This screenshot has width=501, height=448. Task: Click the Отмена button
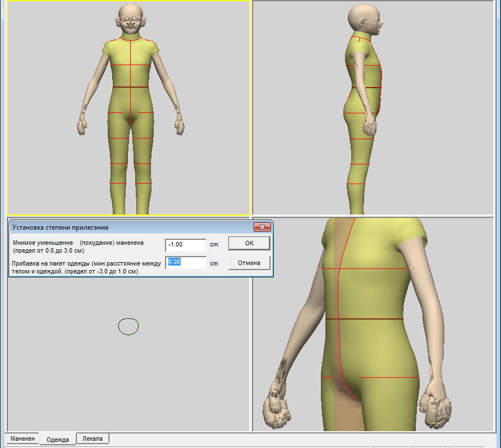click(249, 263)
